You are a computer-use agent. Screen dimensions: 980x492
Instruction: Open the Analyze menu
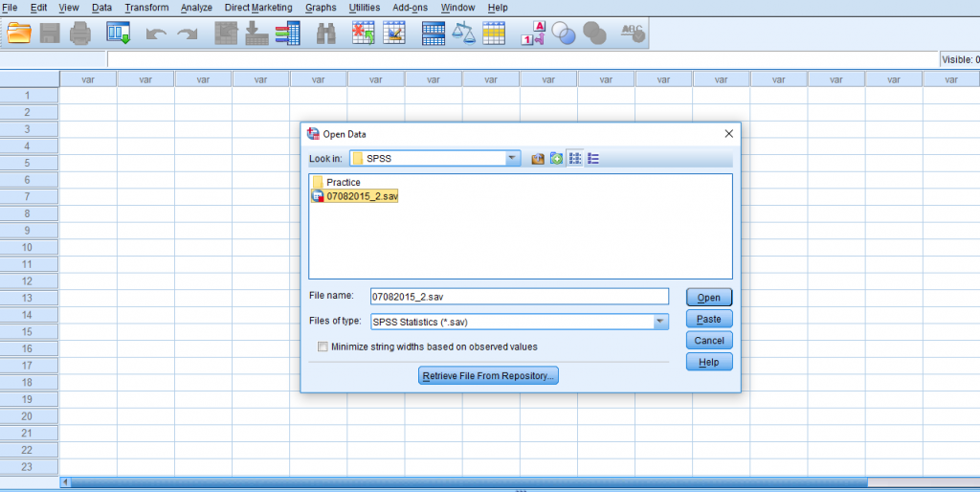[x=196, y=8]
